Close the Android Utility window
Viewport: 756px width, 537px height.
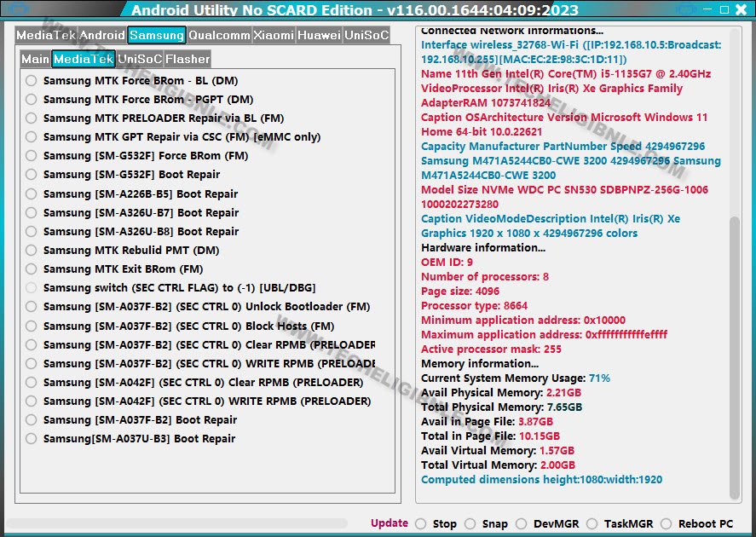[741, 9]
